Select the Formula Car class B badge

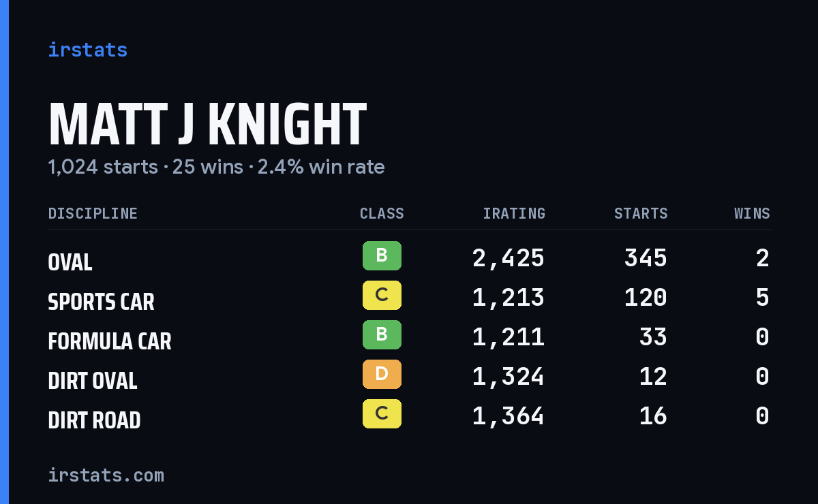(x=382, y=335)
